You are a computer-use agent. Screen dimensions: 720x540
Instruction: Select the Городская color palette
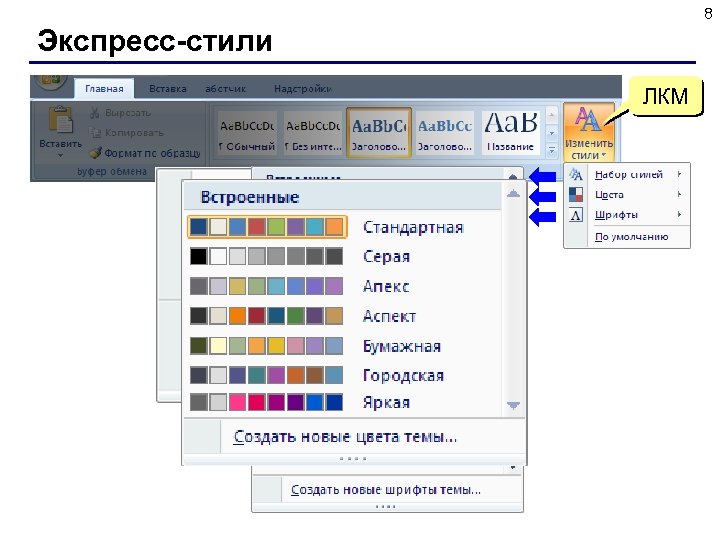pyautogui.click(x=267, y=375)
